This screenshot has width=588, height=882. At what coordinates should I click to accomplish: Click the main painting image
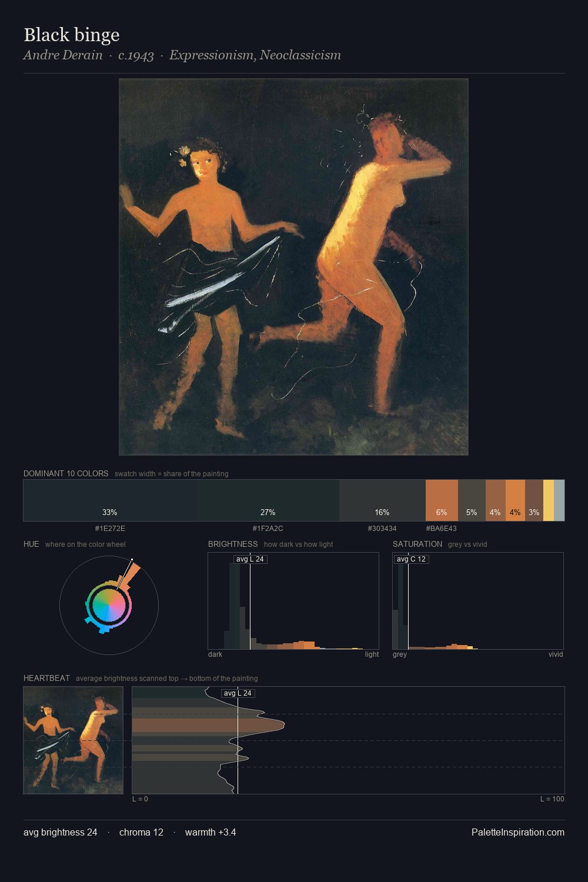coord(293,267)
